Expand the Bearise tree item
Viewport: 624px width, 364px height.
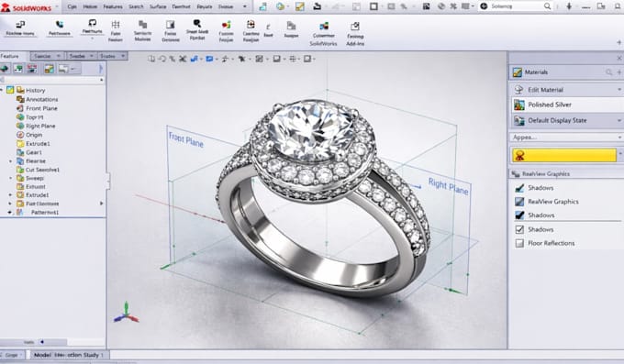pos(11,161)
